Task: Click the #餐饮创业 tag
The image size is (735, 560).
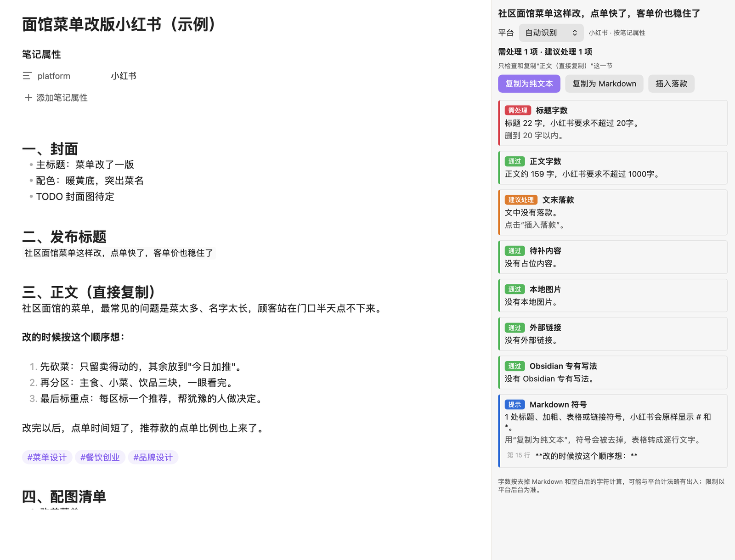Action: tap(100, 457)
